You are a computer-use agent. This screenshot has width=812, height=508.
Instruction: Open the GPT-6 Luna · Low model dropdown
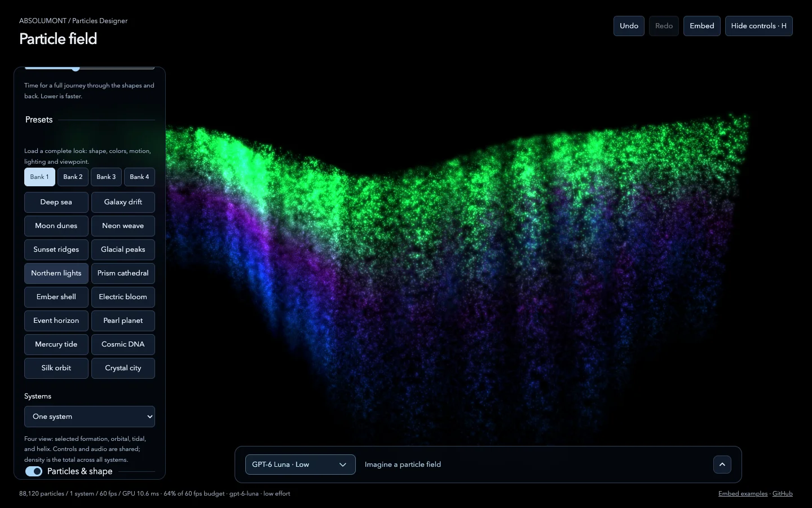pyautogui.click(x=301, y=465)
